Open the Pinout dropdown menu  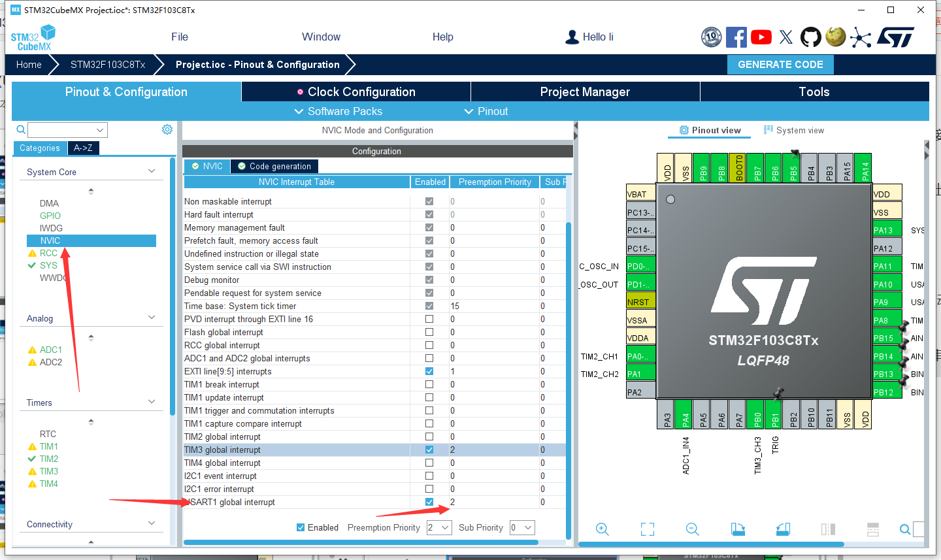486,111
